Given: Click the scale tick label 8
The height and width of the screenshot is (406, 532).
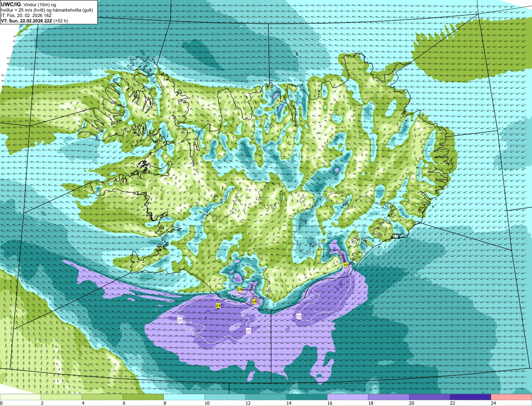Looking at the screenshot, I should tap(165, 403).
